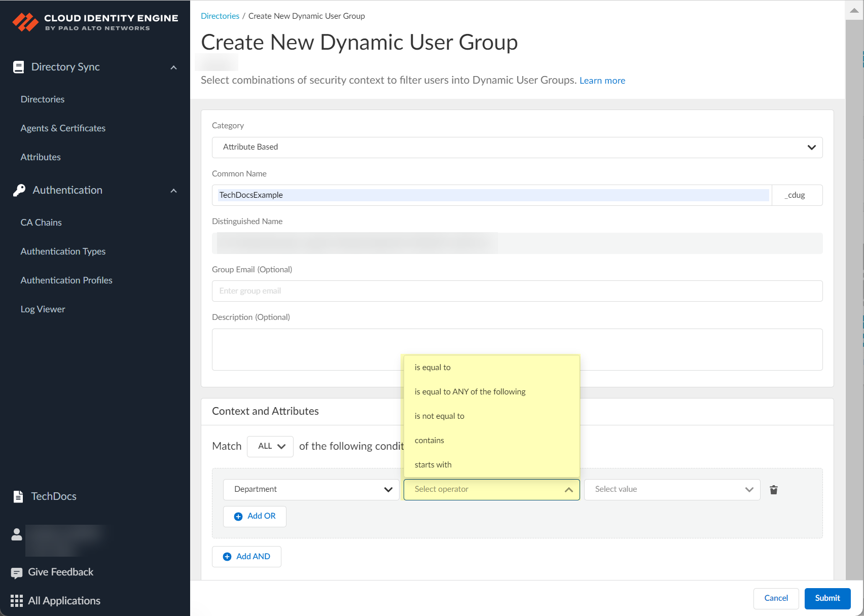Open the Category dropdown
The width and height of the screenshot is (864, 616).
pyautogui.click(x=517, y=147)
